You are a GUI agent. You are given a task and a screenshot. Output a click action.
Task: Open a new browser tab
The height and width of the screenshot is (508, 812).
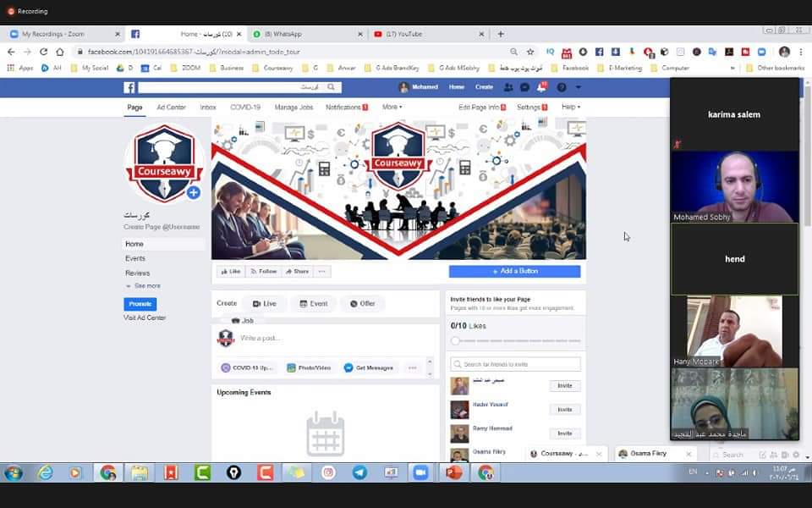pyautogui.click(x=500, y=34)
